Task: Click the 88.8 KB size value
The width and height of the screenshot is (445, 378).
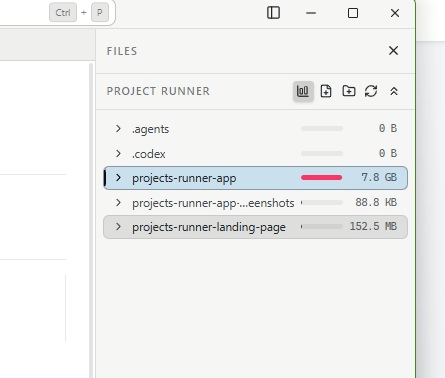Action: [x=376, y=202]
